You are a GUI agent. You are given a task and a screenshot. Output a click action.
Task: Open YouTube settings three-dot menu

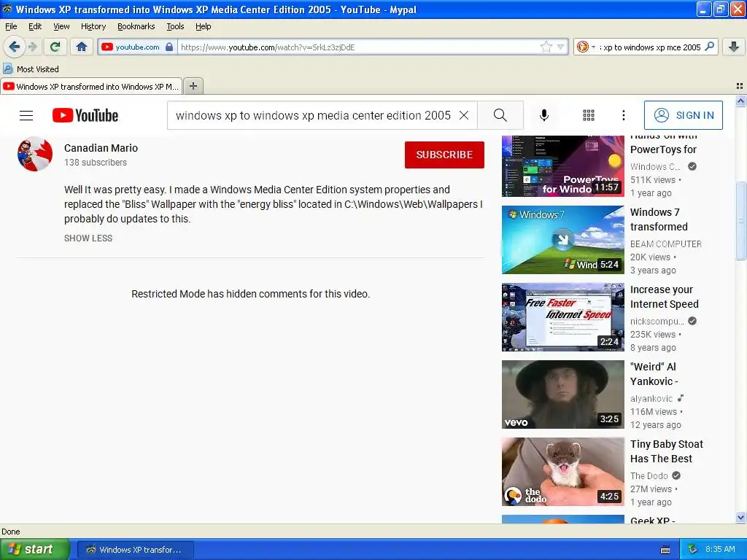point(623,115)
